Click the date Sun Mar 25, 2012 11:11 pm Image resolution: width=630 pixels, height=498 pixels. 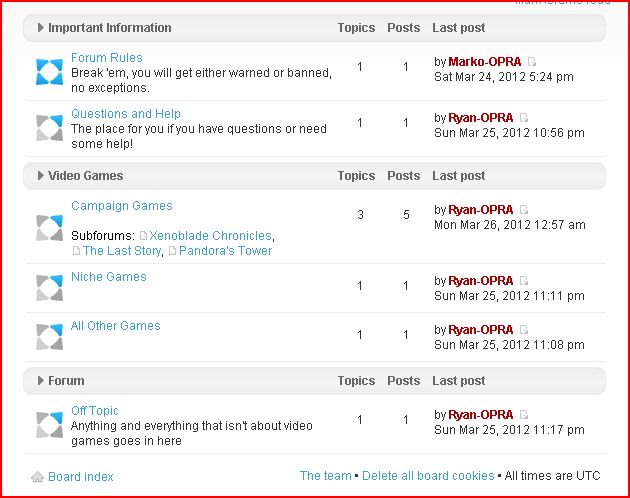pyautogui.click(x=509, y=296)
